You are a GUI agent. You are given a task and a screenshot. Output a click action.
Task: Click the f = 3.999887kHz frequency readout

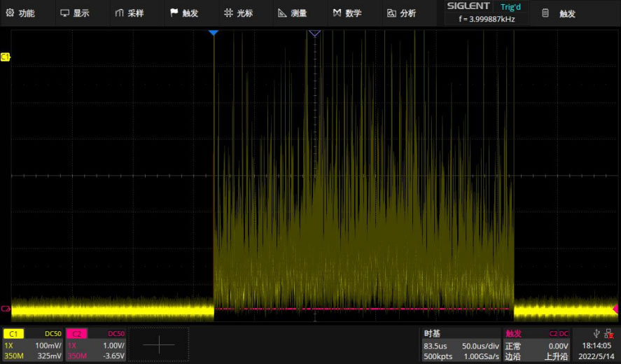pyautogui.click(x=487, y=20)
